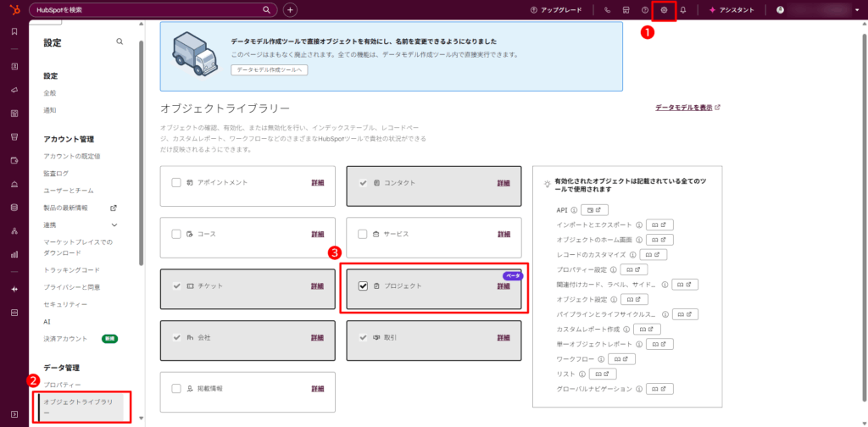
Task: Open the CRM contacts icon in left rail
Action: (x=14, y=66)
